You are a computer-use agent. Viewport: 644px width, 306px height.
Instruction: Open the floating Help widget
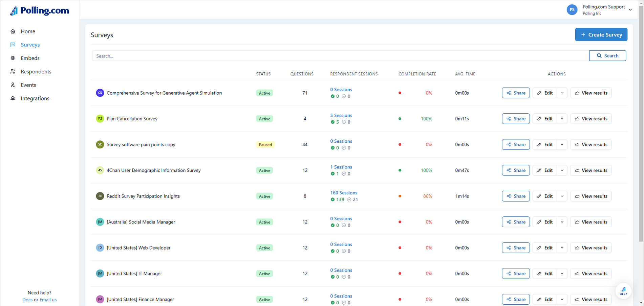point(623,291)
